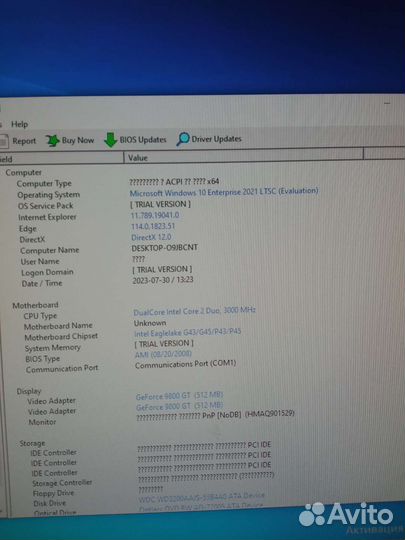The height and width of the screenshot is (540, 405).
Task: Select the CPU Type field
Action: (40, 316)
